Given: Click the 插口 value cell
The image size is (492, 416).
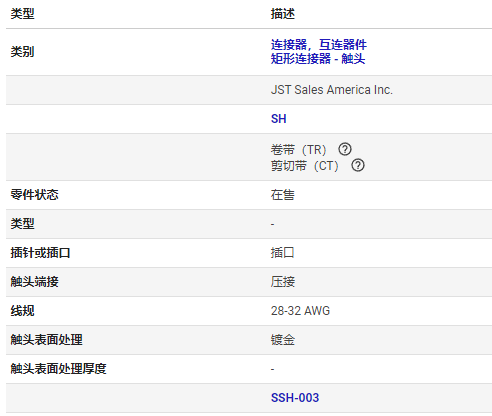Looking at the screenshot, I should coord(283,253).
